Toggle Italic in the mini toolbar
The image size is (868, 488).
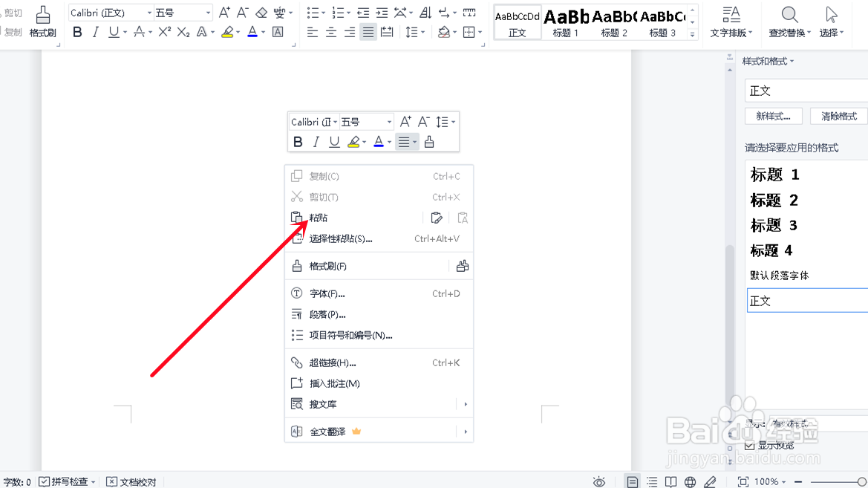click(x=316, y=143)
